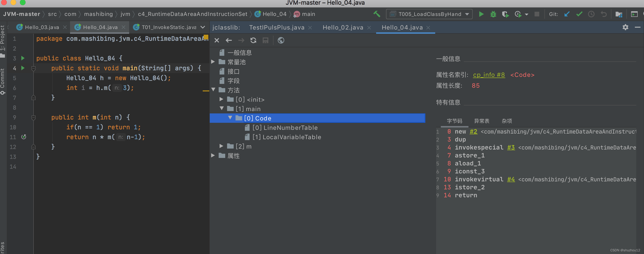Select [0] LineNumberTable tree item
Viewport: 644px width, 254px height.
(x=285, y=128)
